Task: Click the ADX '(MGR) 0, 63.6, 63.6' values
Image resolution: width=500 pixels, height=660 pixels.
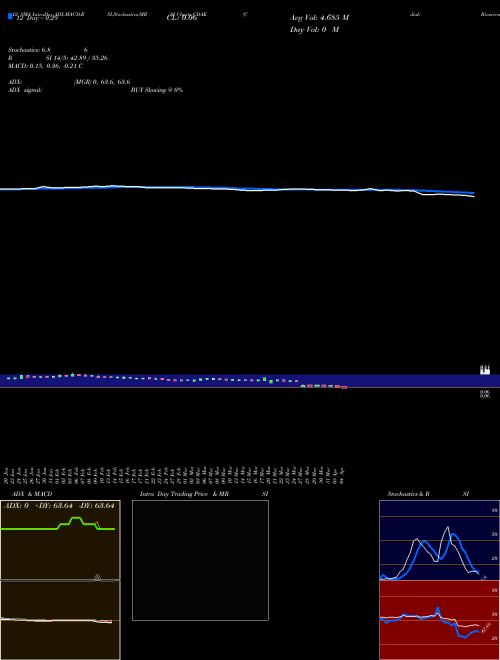Action: click(x=102, y=82)
